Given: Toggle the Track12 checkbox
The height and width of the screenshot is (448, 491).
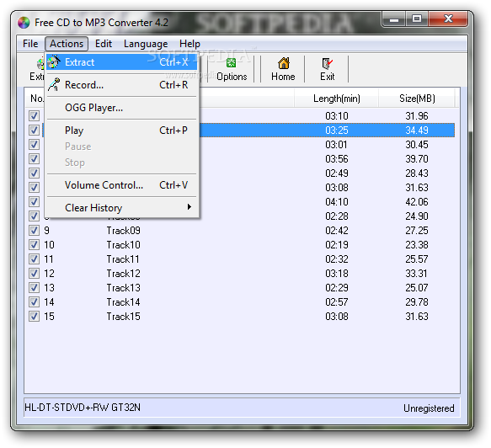Looking at the screenshot, I should point(34,274).
